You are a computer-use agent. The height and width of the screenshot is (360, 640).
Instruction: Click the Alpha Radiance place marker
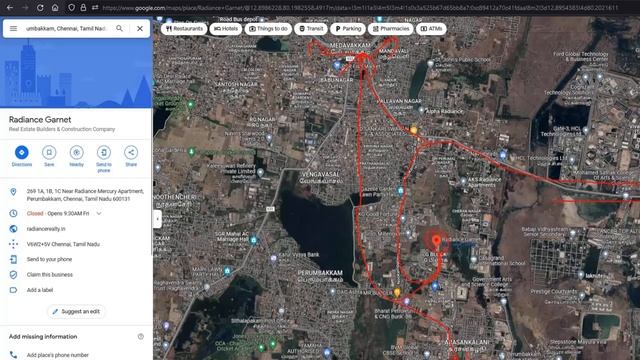421,110
